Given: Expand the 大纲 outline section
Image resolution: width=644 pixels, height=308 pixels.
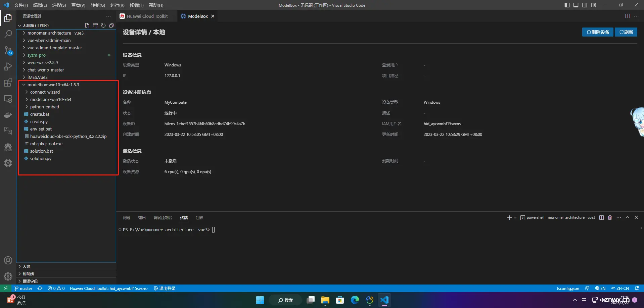Looking at the screenshot, I should (66, 266).
